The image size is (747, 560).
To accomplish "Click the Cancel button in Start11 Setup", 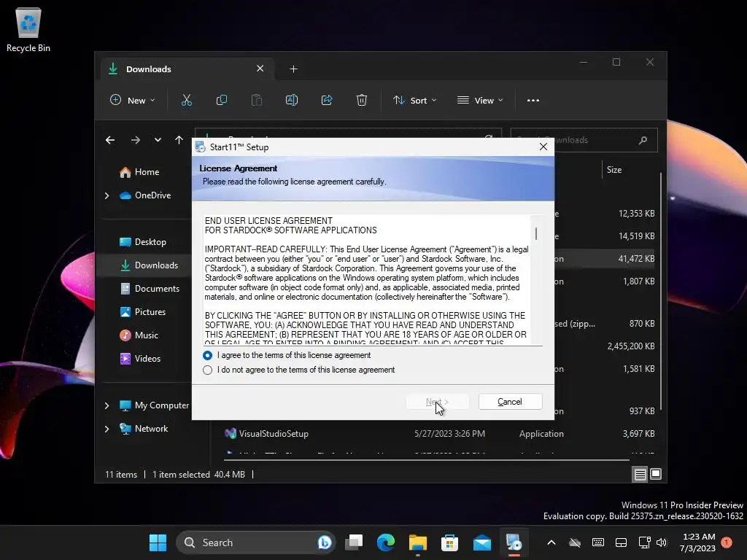I will pyautogui.click(x=510, y=402).
